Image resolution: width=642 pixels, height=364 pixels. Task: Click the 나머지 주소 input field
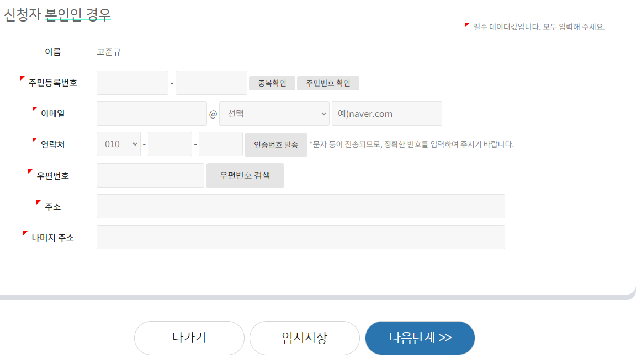click(x=300, y=237)
